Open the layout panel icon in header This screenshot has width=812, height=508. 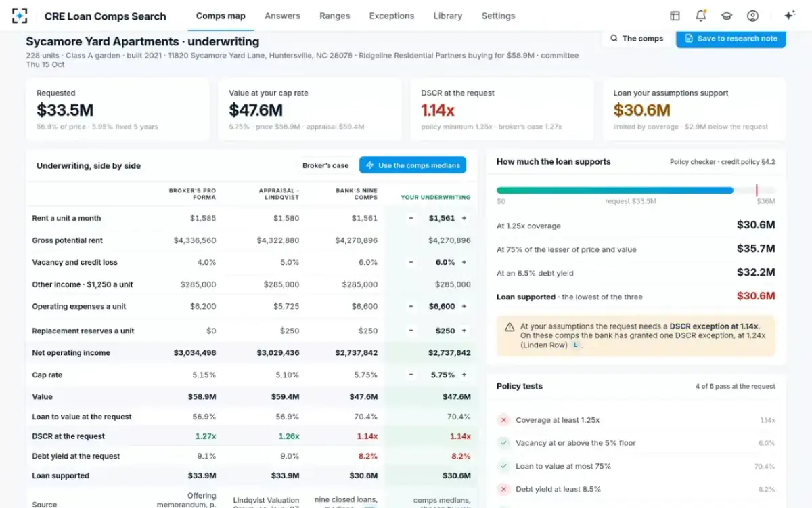675,16
